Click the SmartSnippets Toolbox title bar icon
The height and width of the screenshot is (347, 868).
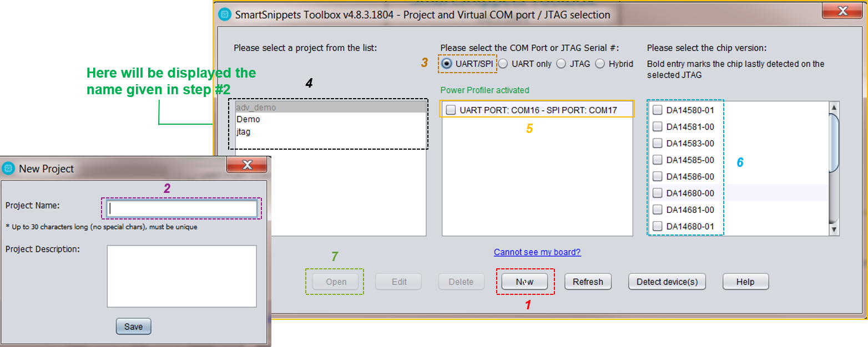pos(224,14)
